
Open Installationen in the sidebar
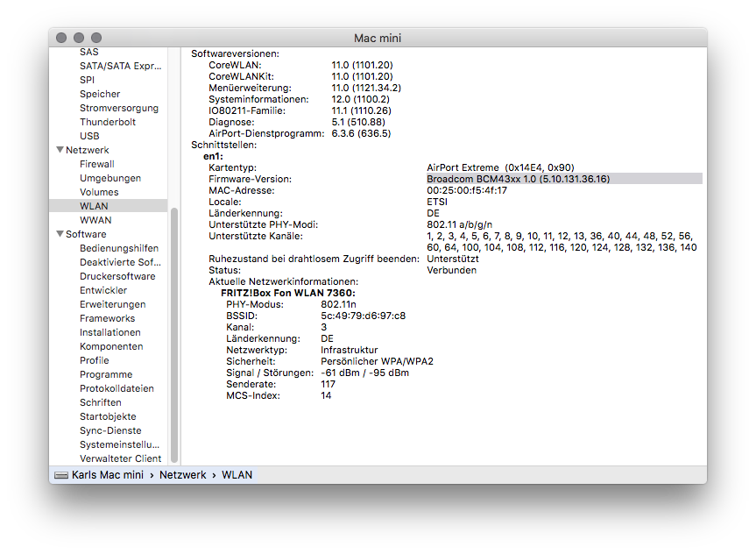(110, 332)
